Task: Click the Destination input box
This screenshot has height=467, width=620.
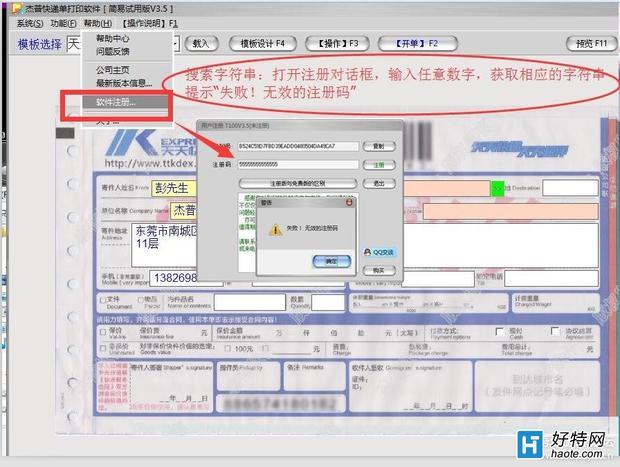Action: 570,188
